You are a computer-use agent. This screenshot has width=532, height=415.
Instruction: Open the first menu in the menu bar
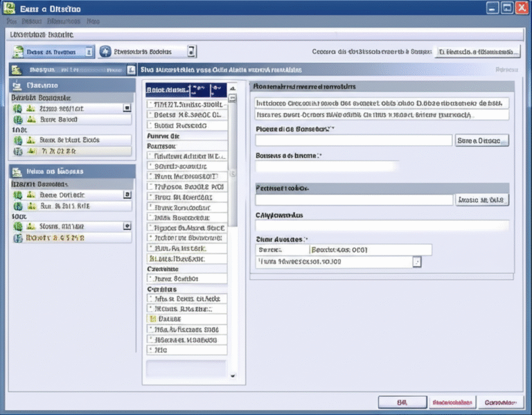pyautogui.click(x=12, y=21)
